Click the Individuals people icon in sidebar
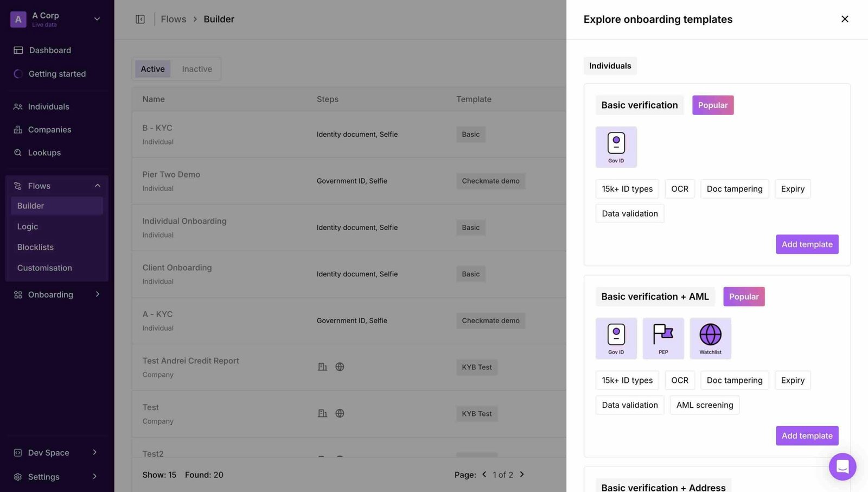 [x=18, y=106]
